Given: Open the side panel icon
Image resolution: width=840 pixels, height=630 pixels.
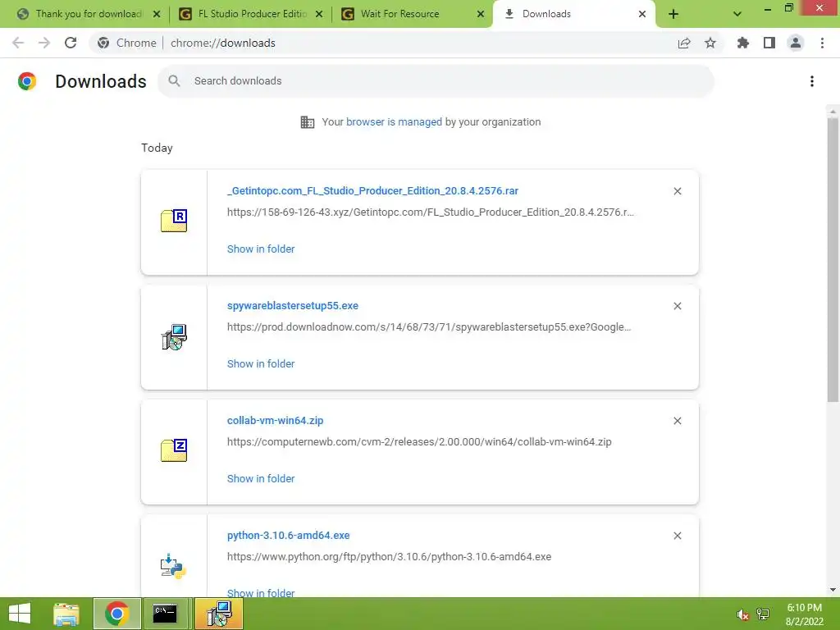Looking at the screenshot, I should coord(769,43).
